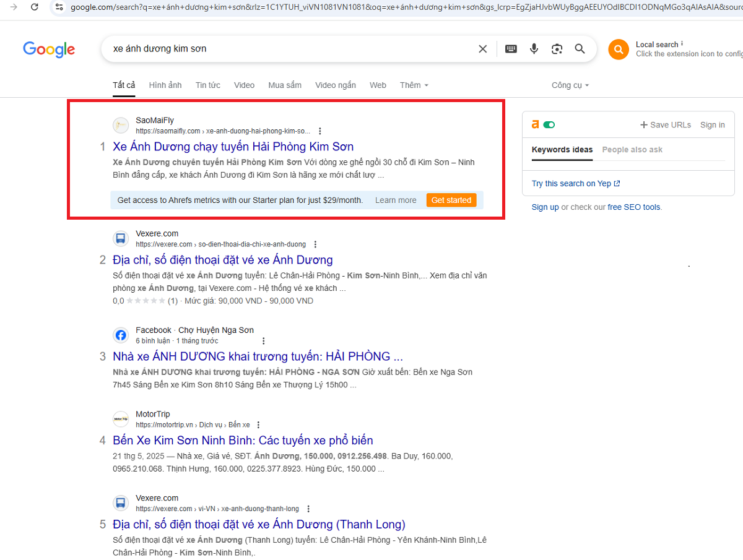Click the browser address bar URL
The height and width of the screenshot is (560, 743).
[x=406, y=7]
